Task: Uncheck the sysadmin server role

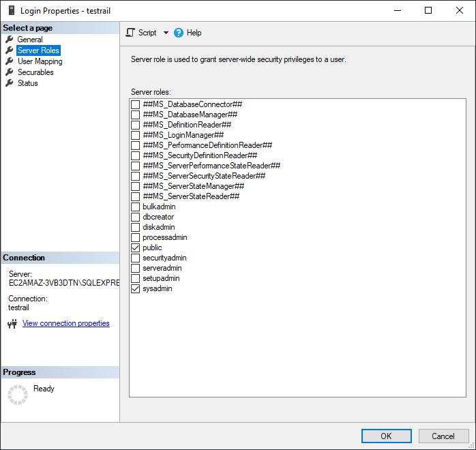Action: pos(135,289)
